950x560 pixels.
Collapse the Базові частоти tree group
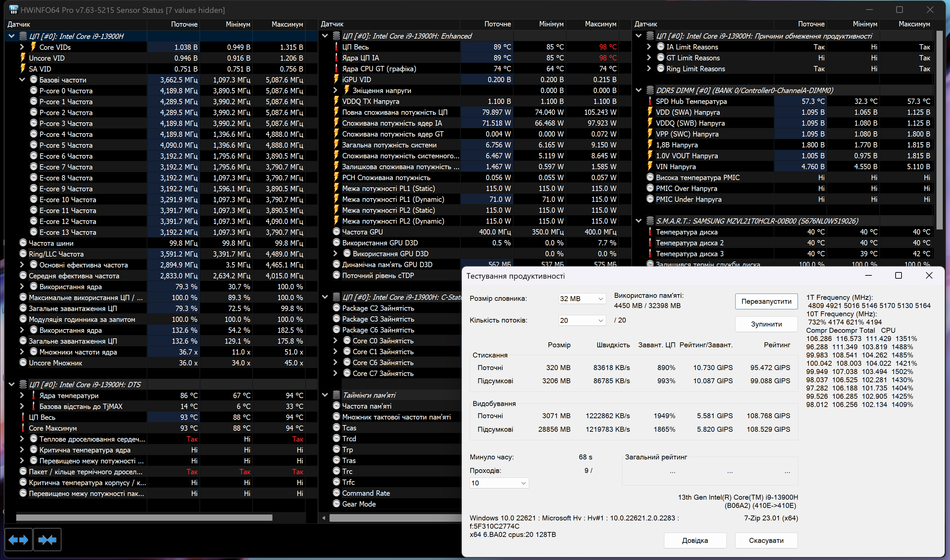(x=22, y=79)
